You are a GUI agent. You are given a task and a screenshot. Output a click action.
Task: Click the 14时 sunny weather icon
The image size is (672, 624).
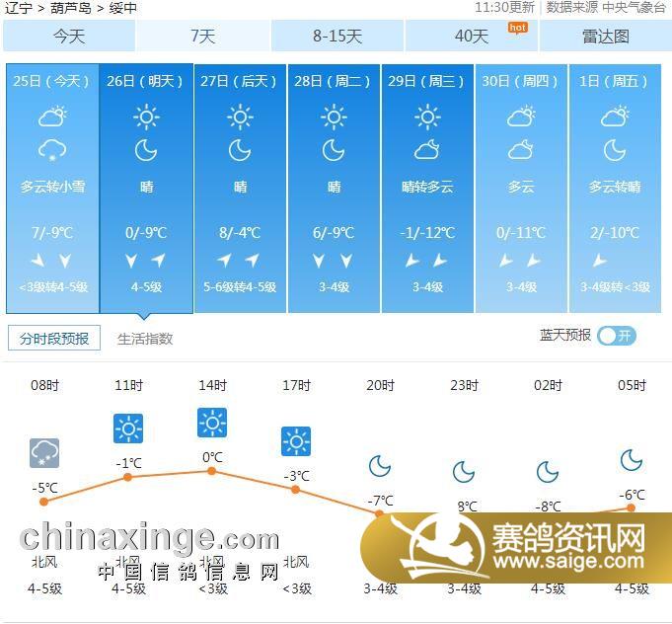[x=212, y=423]
